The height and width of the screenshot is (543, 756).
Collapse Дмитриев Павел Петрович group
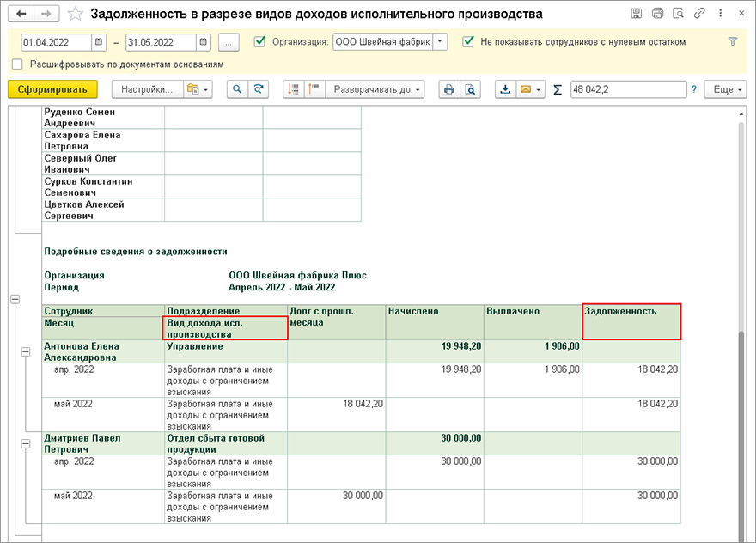point(26,443)
